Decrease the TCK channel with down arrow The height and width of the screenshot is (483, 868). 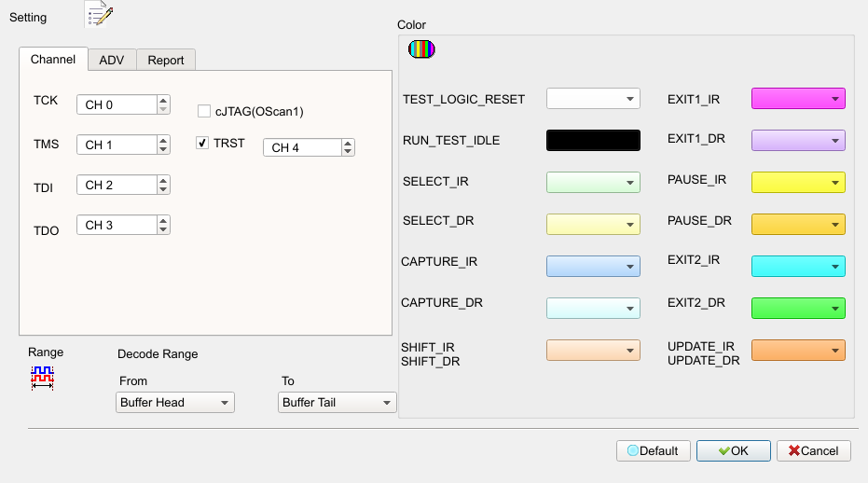pyautogui.click(x=163, y=109)
